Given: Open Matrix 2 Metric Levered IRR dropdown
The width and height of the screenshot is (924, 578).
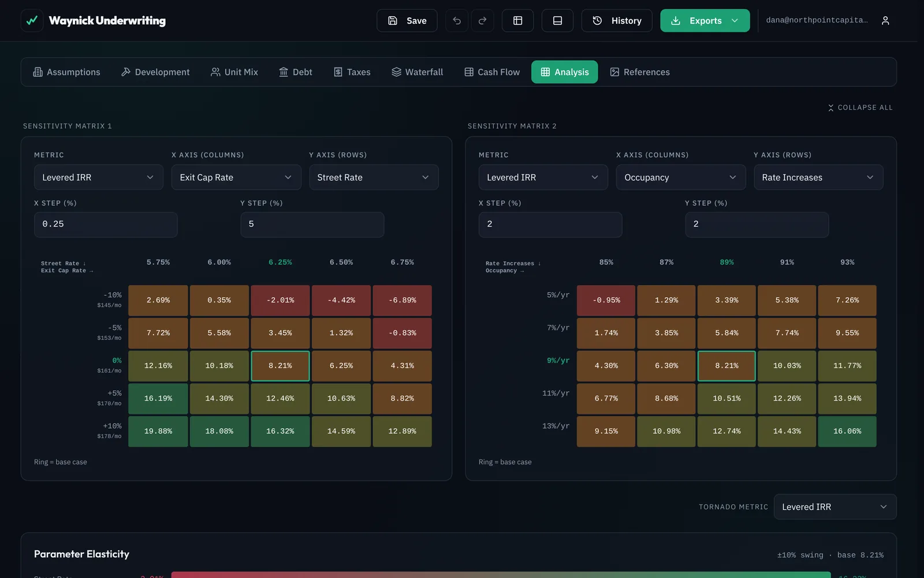Looking at the screenshot, I should pyautogui.click(x=543, y=177).
